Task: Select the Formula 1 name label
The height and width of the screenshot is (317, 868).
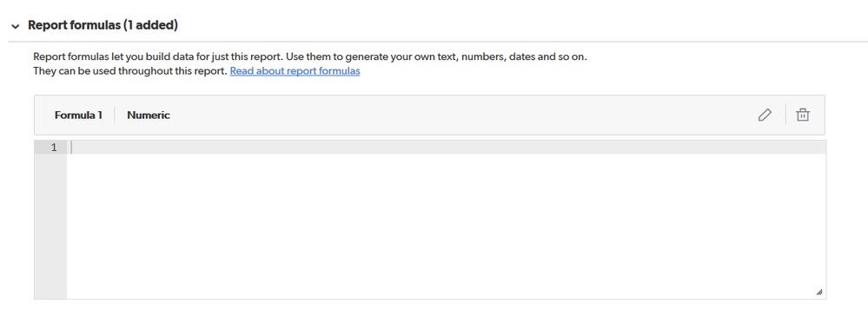Action: click(x=78, y=115)
